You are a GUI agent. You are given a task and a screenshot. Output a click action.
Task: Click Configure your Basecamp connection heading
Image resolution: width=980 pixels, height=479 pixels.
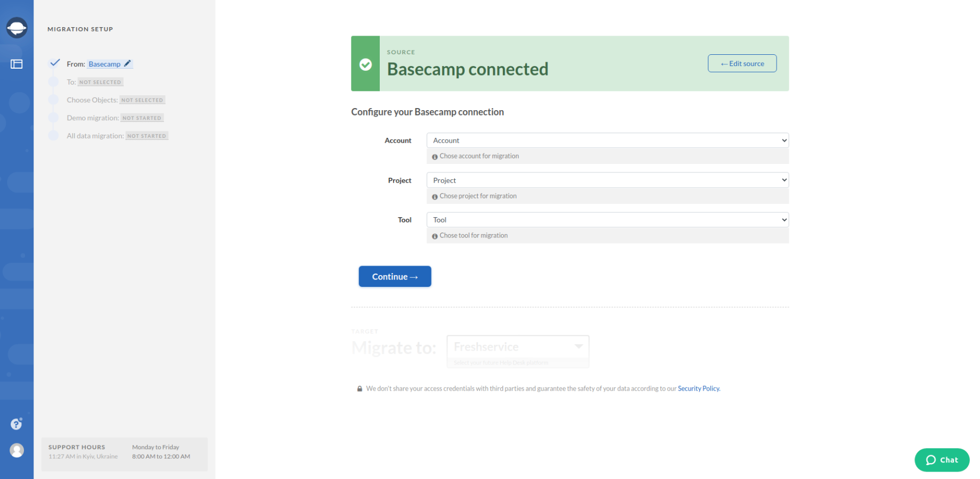point(427,112)
